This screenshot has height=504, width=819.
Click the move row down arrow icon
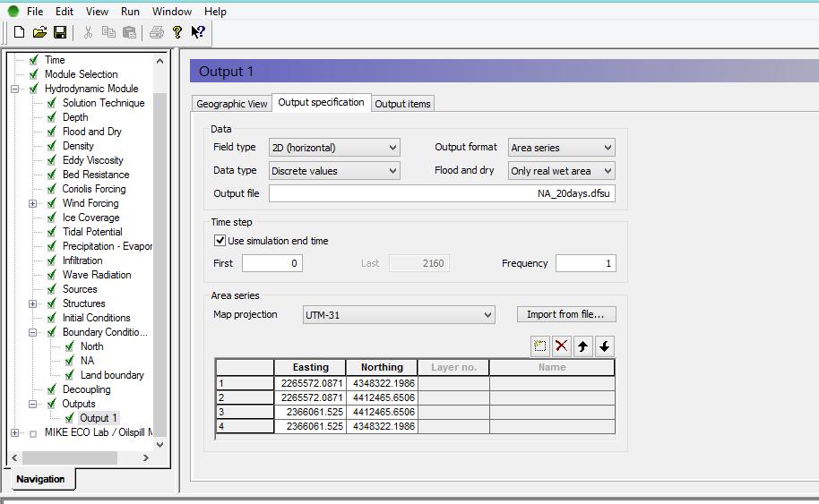[x=604, y=346]
